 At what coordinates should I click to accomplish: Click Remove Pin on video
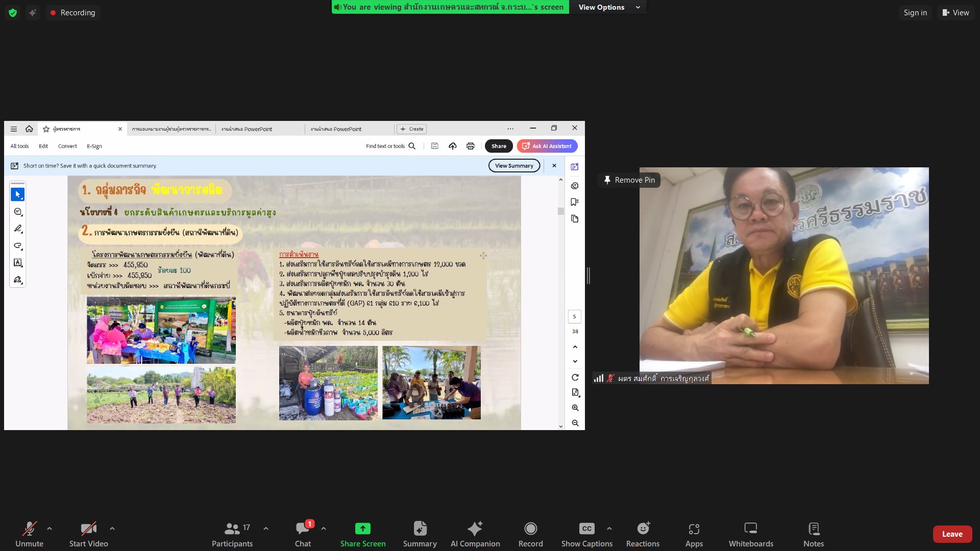coord(629,180)
